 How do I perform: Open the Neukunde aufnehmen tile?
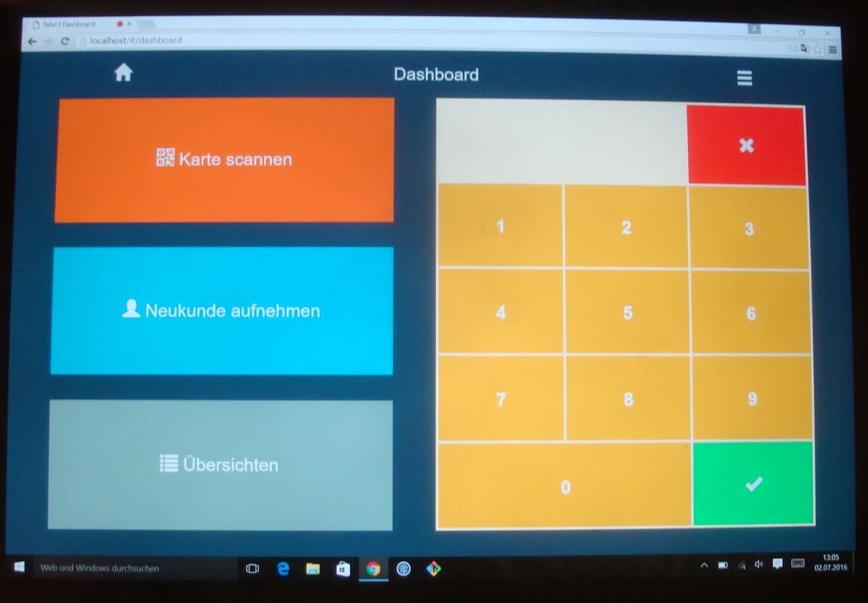222,311
